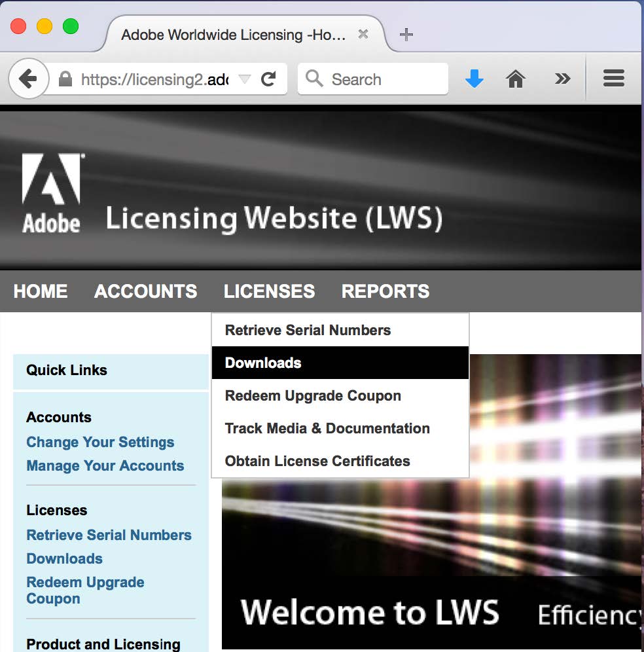Screen dimensions: 644x652
Task: Show more toolbar items chevron
Action: (x=562, y=78)
